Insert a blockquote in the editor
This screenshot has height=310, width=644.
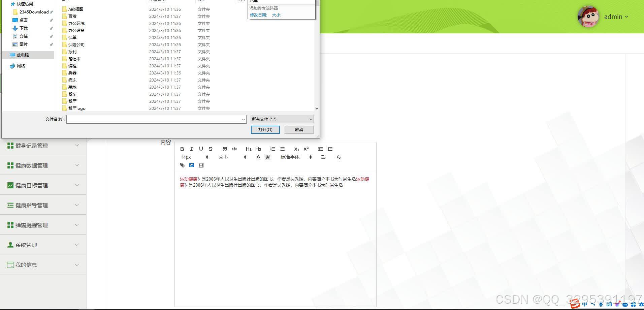(x=225, y=149)
